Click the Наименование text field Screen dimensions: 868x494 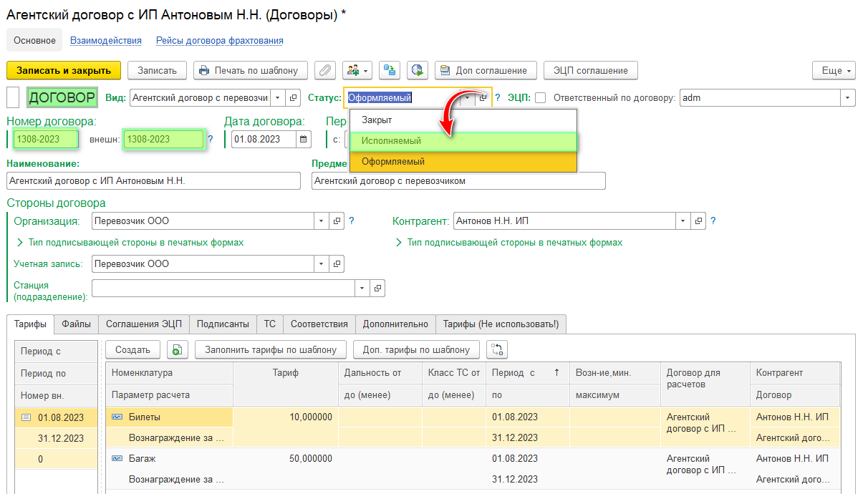click(x=153, y=181)
